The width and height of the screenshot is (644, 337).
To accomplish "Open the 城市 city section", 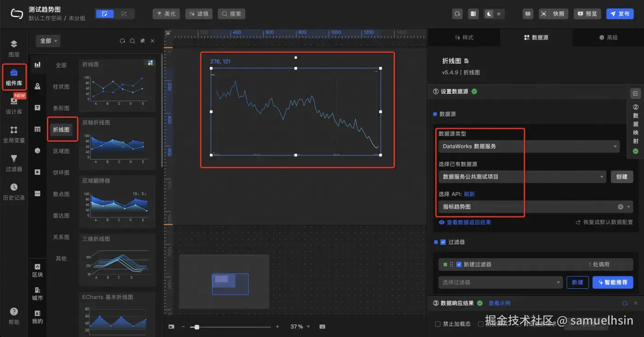I will (37, 294).
